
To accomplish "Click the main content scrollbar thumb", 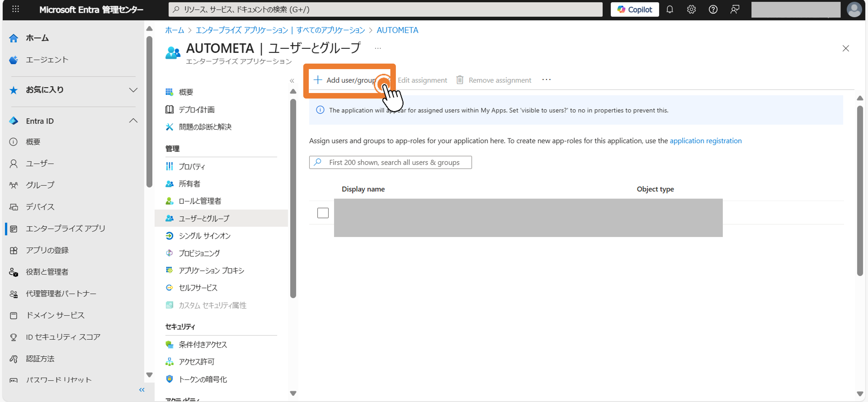I will click(860, 191).
